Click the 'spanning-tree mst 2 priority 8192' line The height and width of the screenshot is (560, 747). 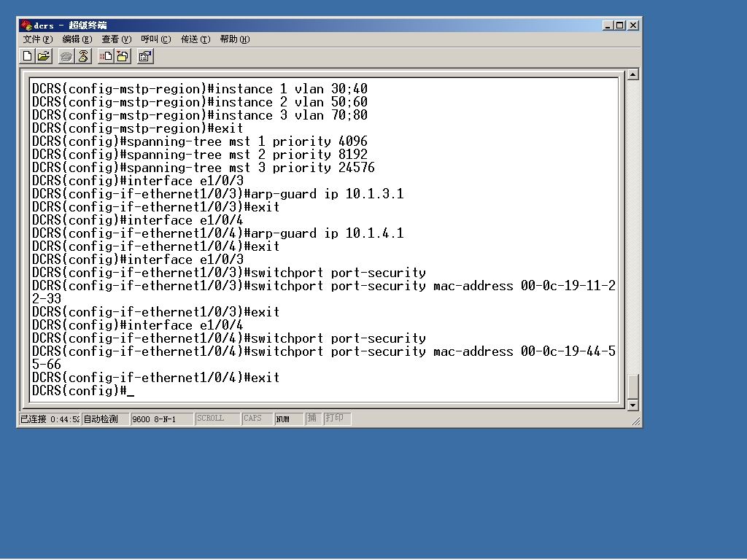[200, 155]
